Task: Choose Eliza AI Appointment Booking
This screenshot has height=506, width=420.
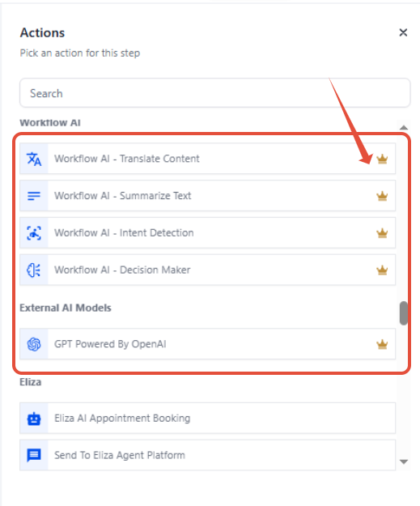Action: (x=207, y=419)
